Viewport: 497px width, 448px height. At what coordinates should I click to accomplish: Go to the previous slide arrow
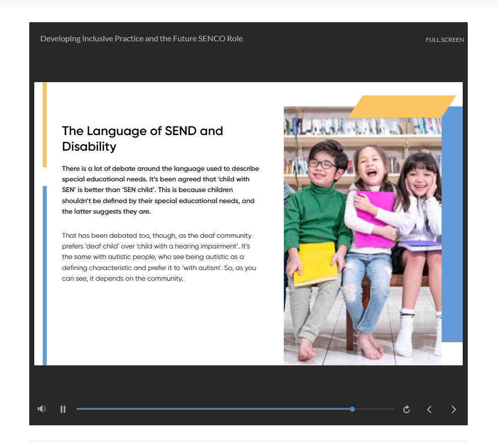pyautogui.click(x=429, y=409)
